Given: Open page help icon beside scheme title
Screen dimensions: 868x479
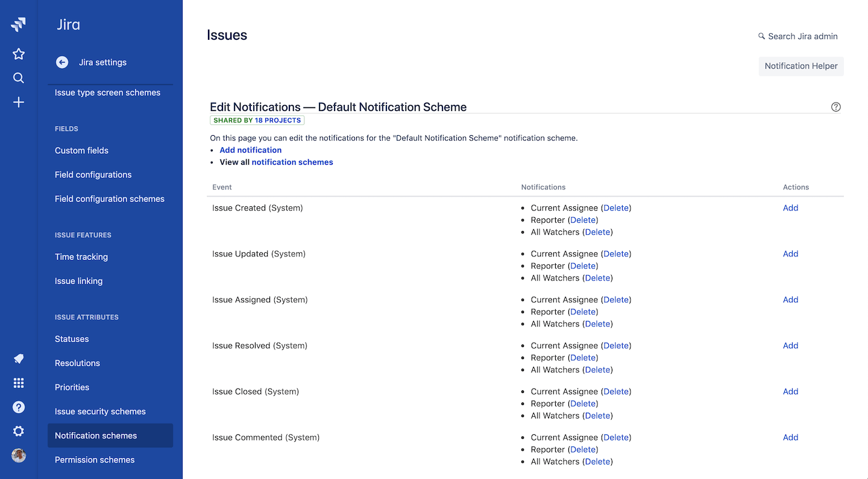Looking at the screenshot, I should click(x=835, y=107).
